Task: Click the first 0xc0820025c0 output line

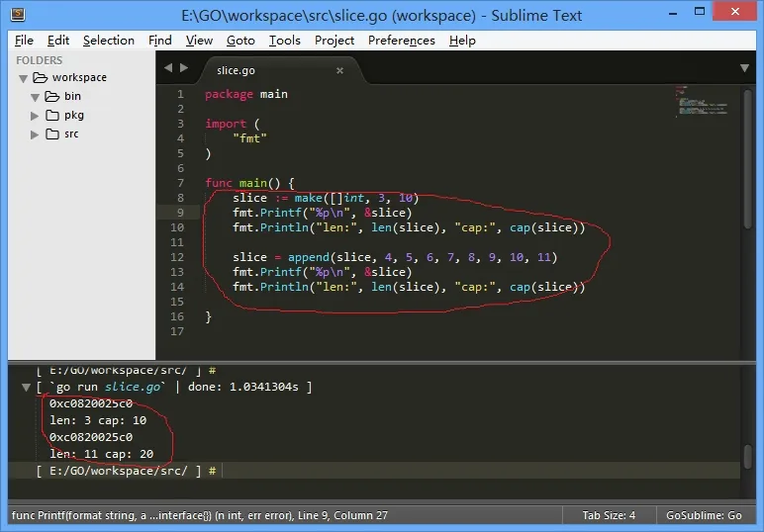Action: pyautogui.click(x=91, y=403)
